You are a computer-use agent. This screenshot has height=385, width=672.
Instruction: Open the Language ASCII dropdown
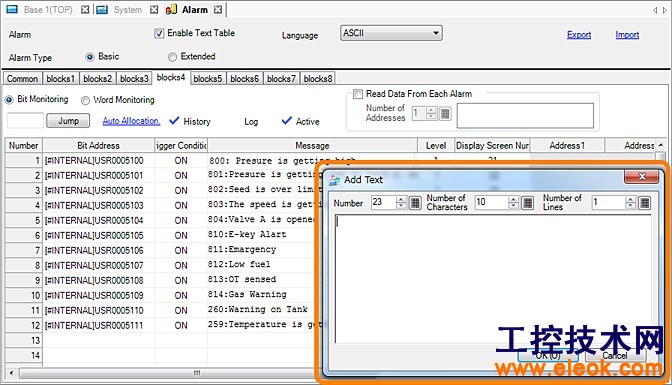click(391, 33)
